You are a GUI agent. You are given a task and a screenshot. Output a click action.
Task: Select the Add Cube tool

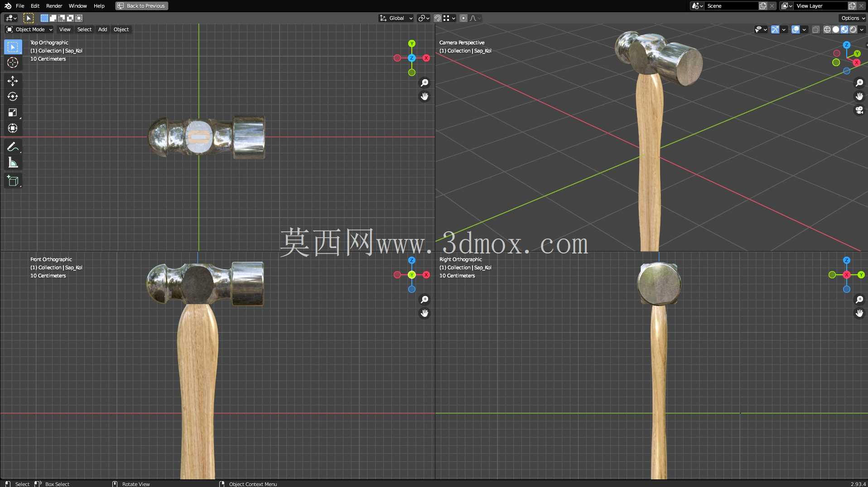(13, 181)
